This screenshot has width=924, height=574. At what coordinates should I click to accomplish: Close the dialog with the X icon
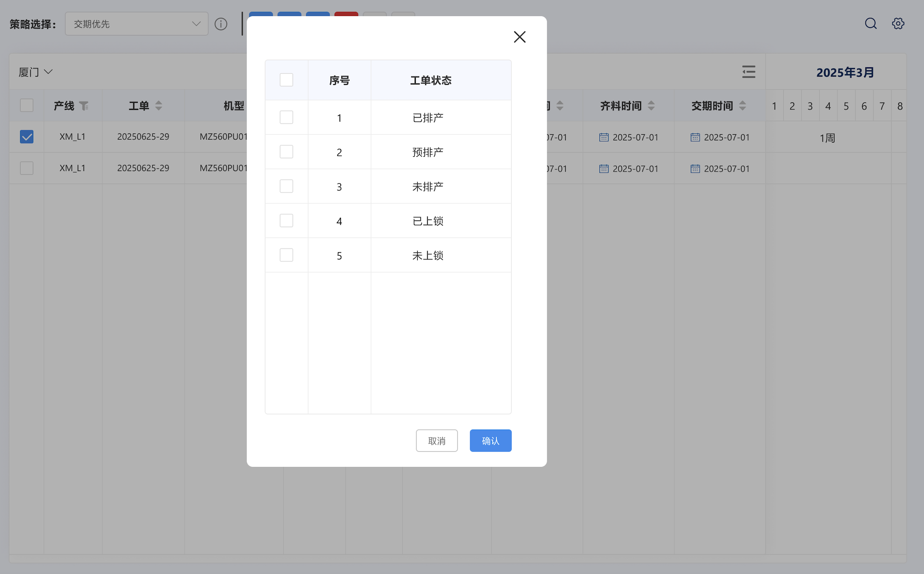[519, 37]
